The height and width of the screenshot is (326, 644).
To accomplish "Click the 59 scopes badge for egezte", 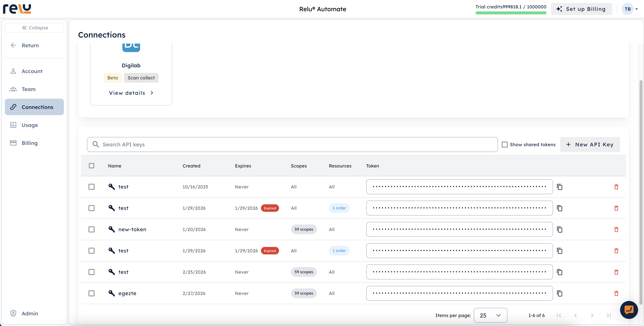I will click(x=304, y=293).
